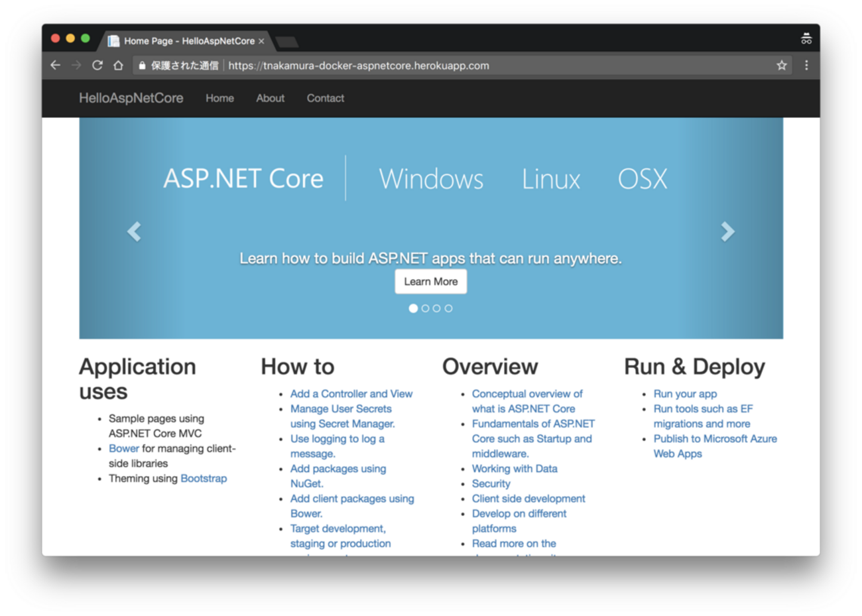Viewport: 862px width, 616px height.
Task: Click the Overview heading
Action: 490,367
